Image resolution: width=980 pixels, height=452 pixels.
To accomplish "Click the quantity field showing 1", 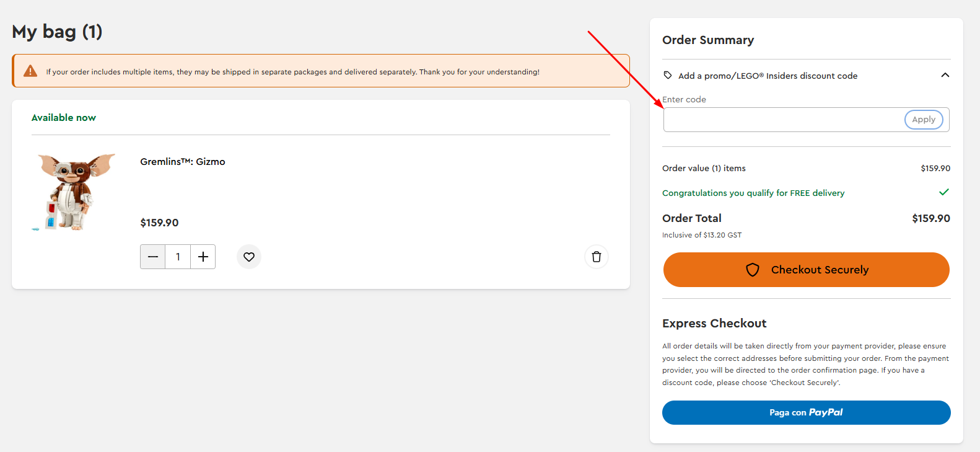I will point(178,257).
